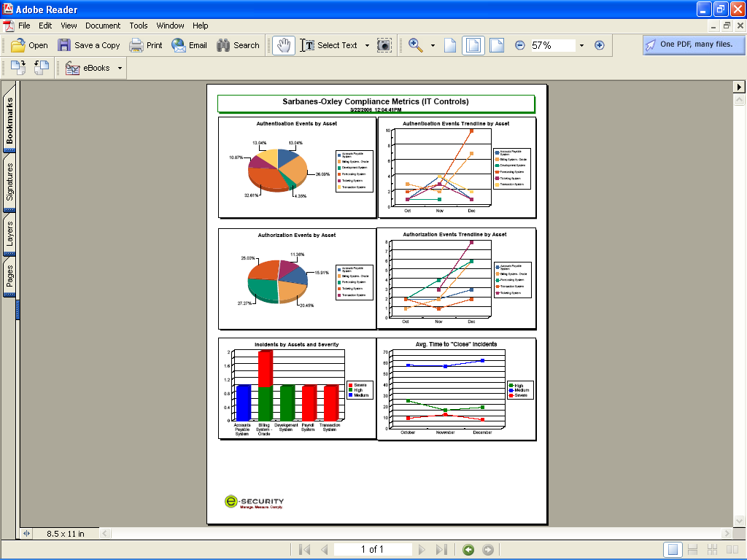Image resolution: width=747 pixels, height=560 pixels.
Task: Click vertical scrollbar up arrow
Action: (739, 99)
